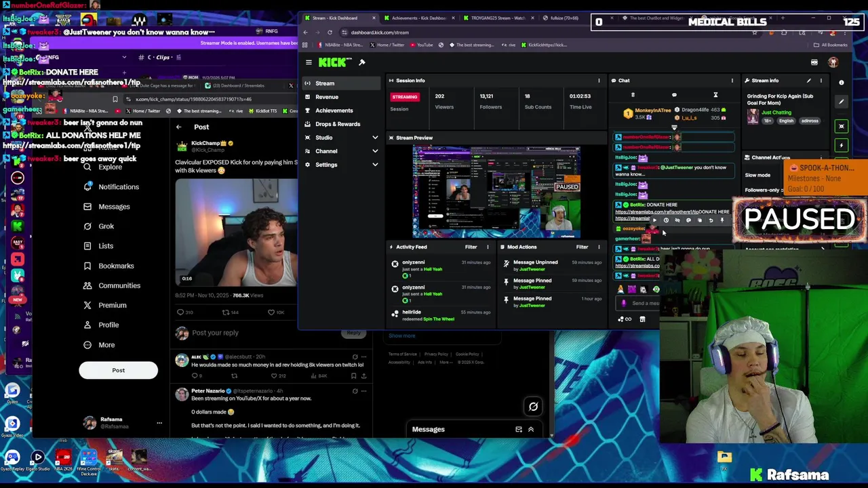868x488 pixels.
Task: Click the gavel moderator icon beside Kick logo
Action: coord(362,62)
